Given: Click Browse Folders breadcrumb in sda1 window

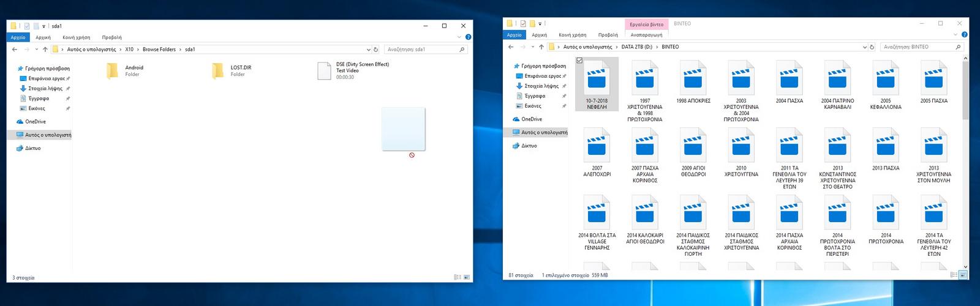Looking at the screenshot, I should click(159, 49).
